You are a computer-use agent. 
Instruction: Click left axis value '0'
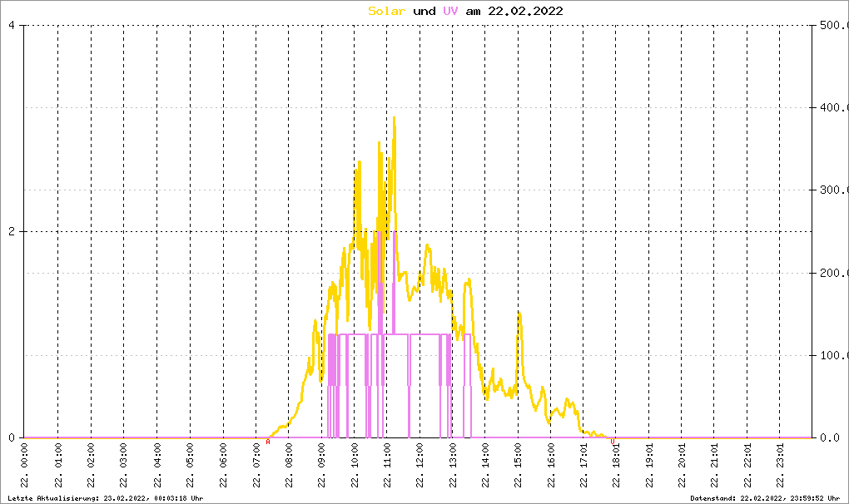coord(12,437)
